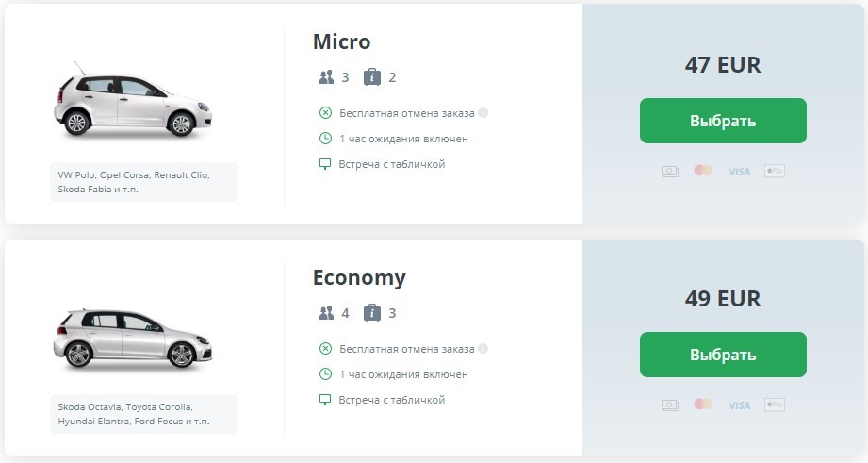The image size is (868, 463).
Task: Click free cancellation info icon for Micro
Action: [x=483, y=113]
